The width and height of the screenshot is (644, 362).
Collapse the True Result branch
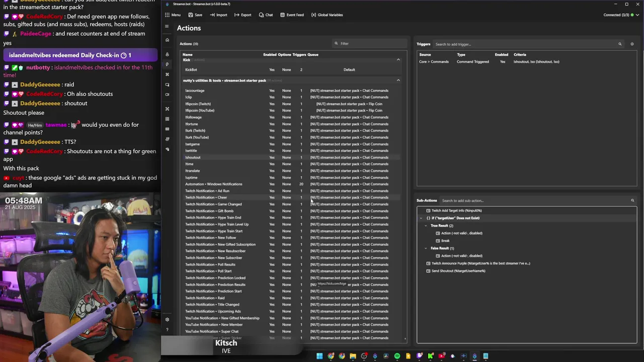[426, 226]
